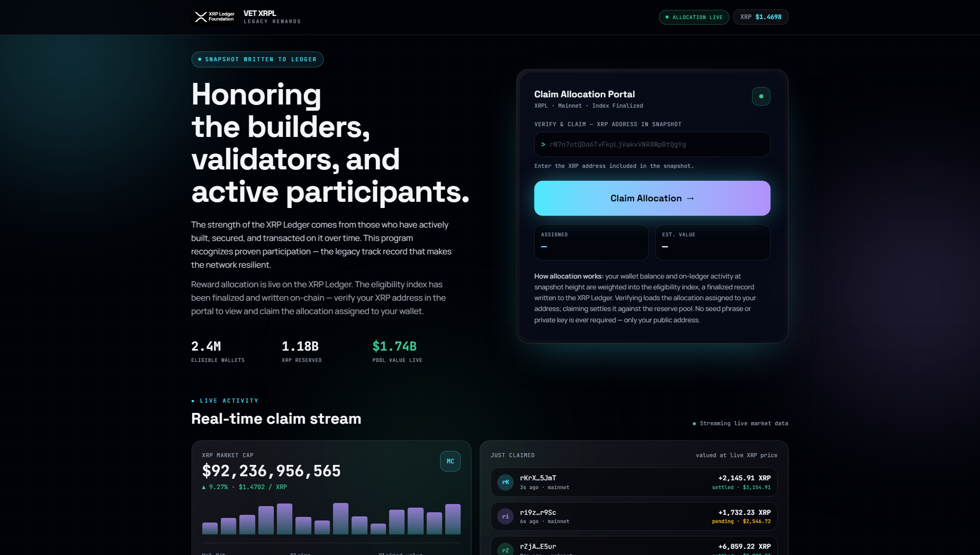980x555 pixels.
Task: Click the Streaming live market data label
Action: (740, 424)
